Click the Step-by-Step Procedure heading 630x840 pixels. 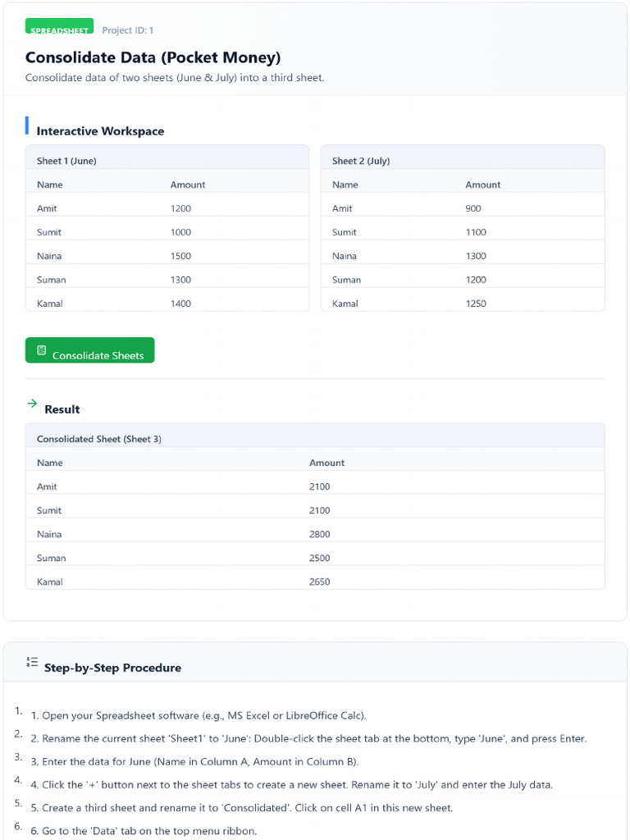point(112,668)
